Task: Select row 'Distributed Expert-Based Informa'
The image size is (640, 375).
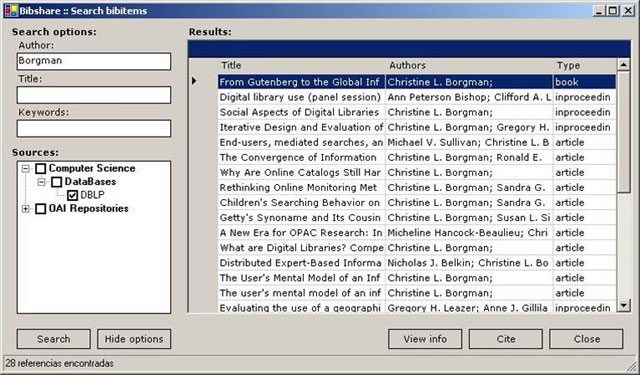Action: (x=417, y=263)
